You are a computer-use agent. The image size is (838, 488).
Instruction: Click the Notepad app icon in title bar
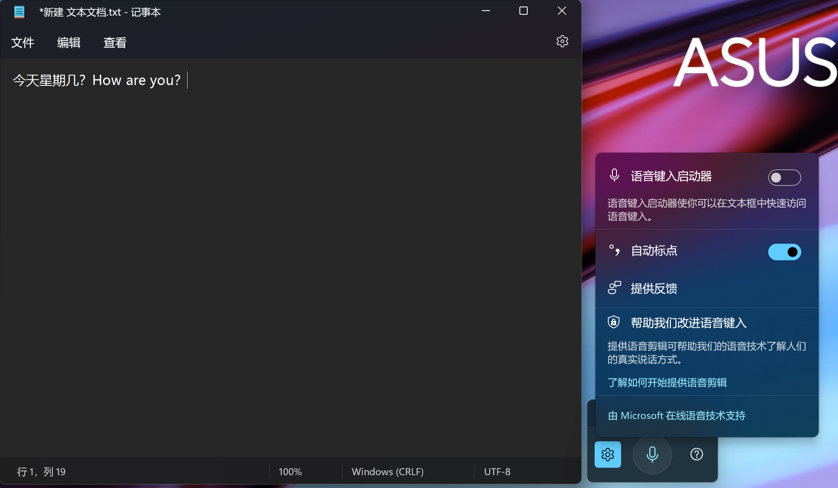point(19,12)
